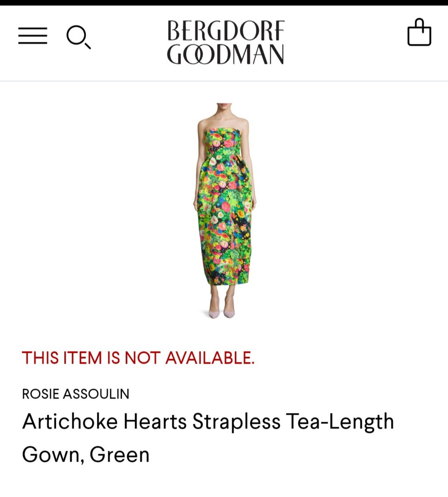Tap the magnifying glass search icon
448x497 pixels.
(x=79, y=38)
